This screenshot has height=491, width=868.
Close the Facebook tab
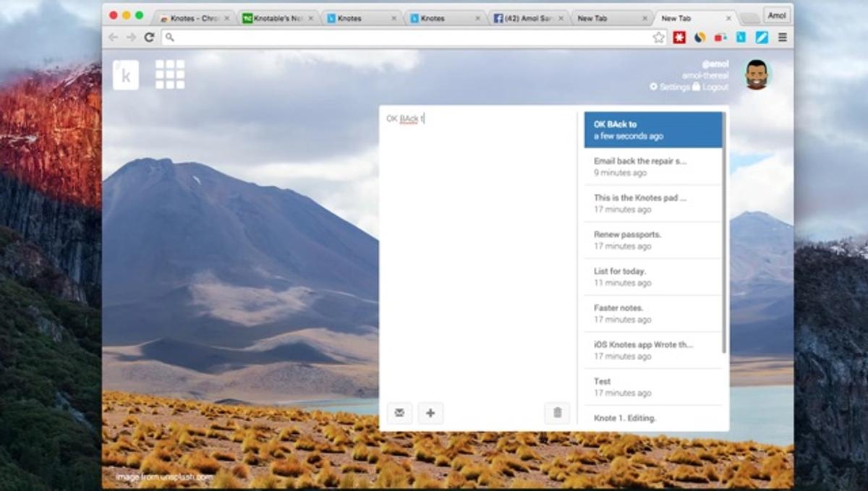pos(561,18)
